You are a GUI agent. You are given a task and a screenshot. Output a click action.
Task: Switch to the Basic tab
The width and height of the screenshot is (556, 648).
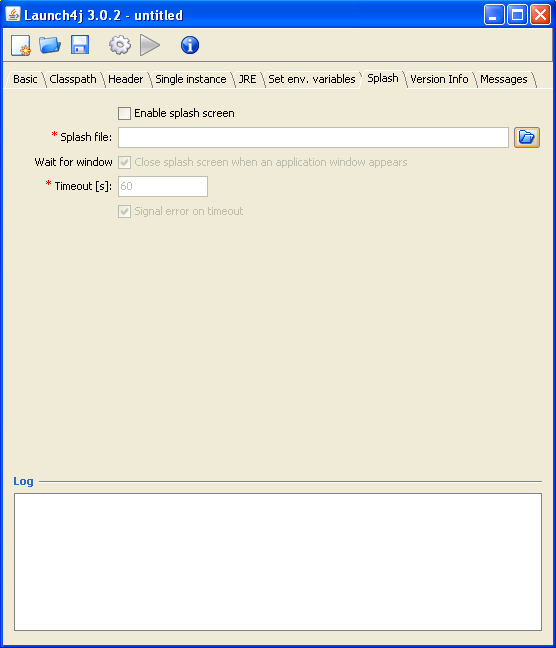(25, 79)
